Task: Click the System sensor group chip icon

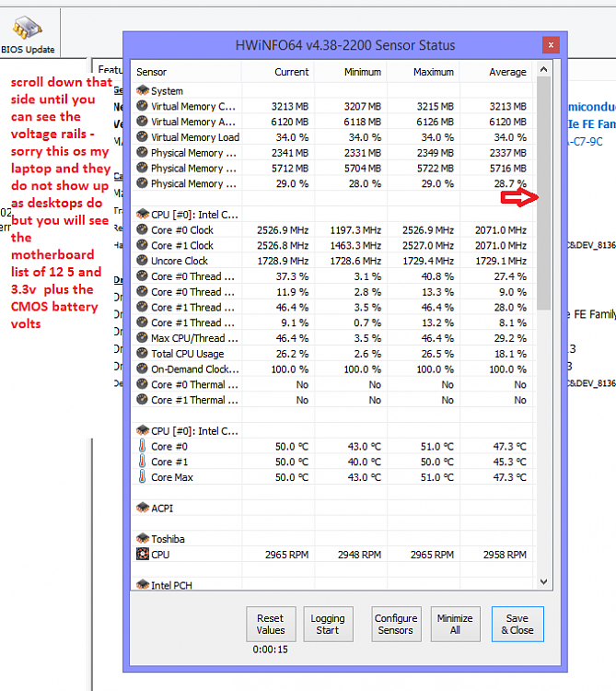Action: tap(142, 90)
